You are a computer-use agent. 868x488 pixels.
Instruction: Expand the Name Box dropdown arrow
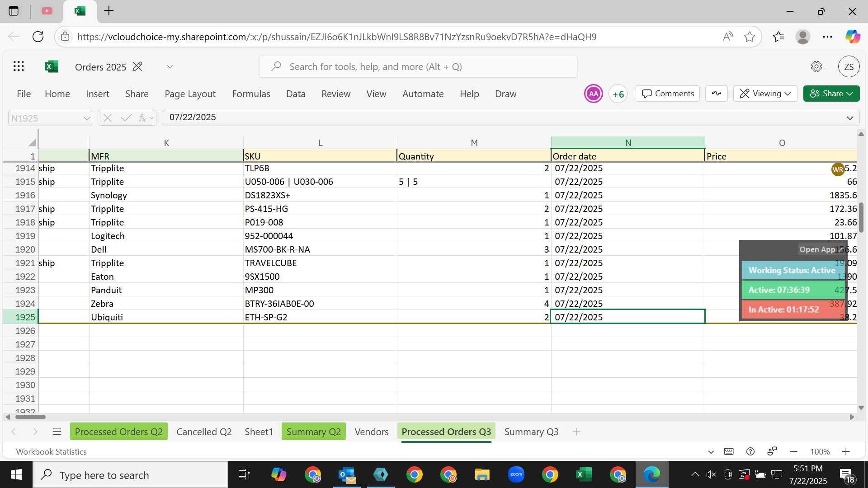click(x=86, y=118)
